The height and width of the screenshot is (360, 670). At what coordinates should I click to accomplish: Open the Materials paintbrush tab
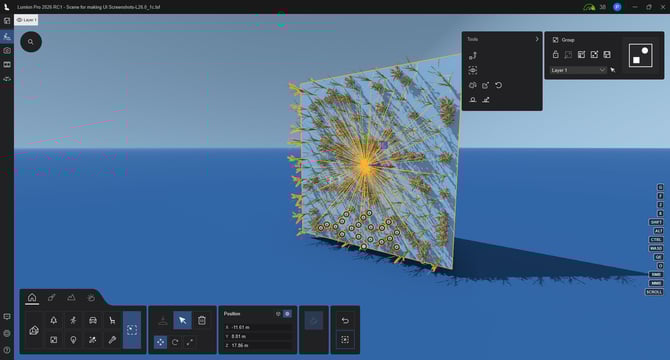tap(52, 297)
